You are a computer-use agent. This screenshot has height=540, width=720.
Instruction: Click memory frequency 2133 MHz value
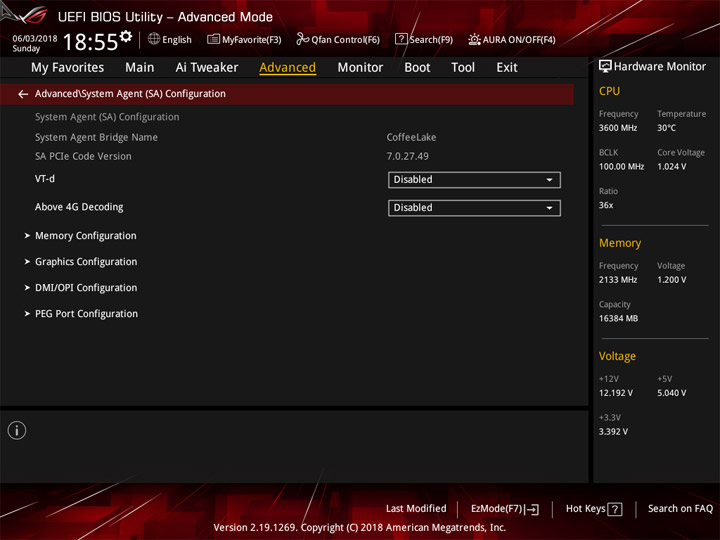(618, 280)
